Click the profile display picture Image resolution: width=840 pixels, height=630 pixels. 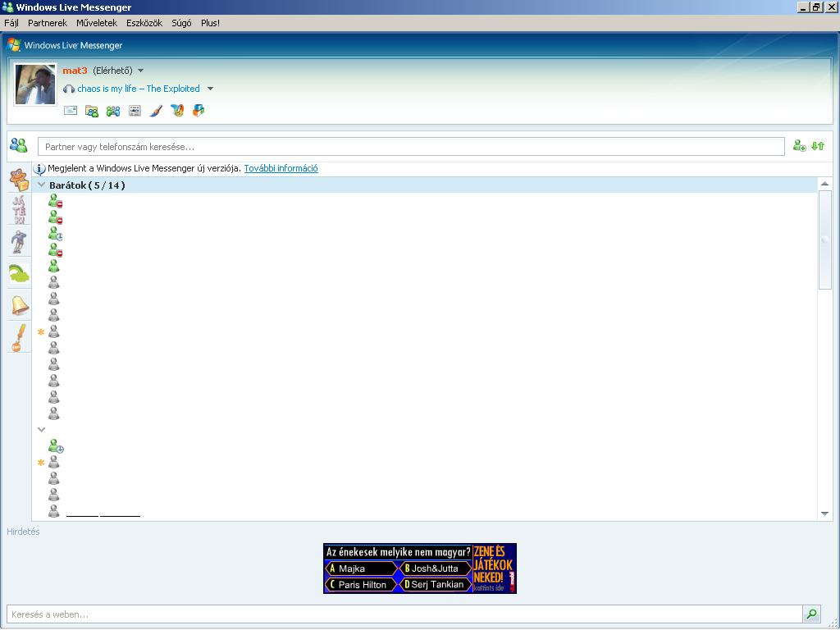35,84
